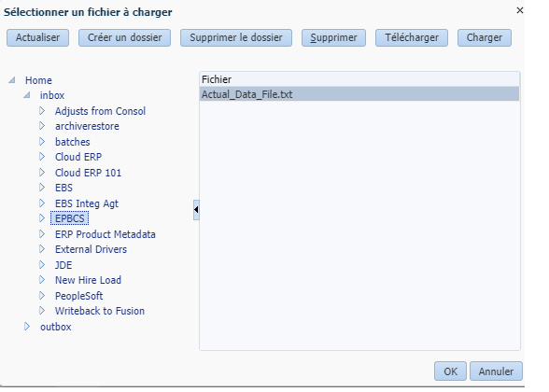Click Créer un dossier button
Viewport: 549px width, 392px height.
click(125, 37)
